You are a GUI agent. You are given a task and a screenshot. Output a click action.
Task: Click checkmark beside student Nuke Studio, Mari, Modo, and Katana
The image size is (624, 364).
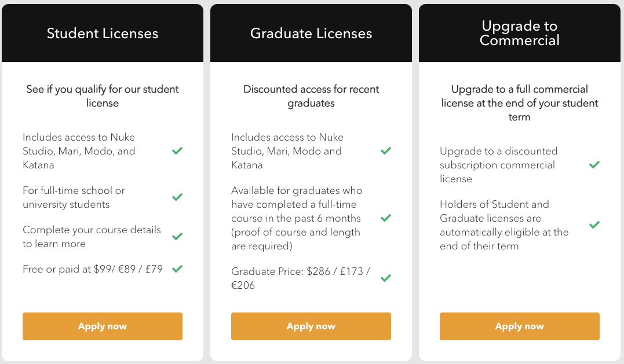point(177,150)
